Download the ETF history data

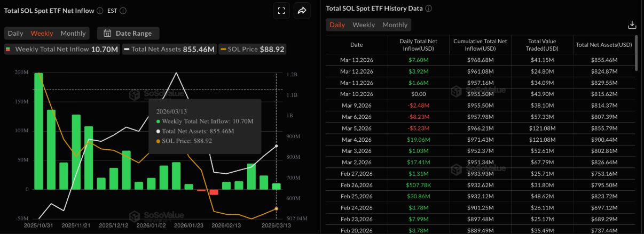tap(632, 25)
